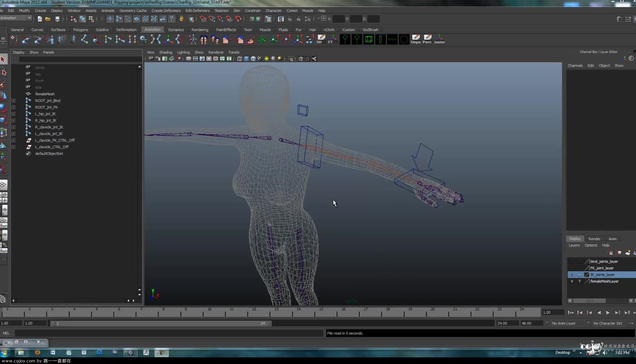Toggle display type box of bind_joints_layer

pos(580,261)
